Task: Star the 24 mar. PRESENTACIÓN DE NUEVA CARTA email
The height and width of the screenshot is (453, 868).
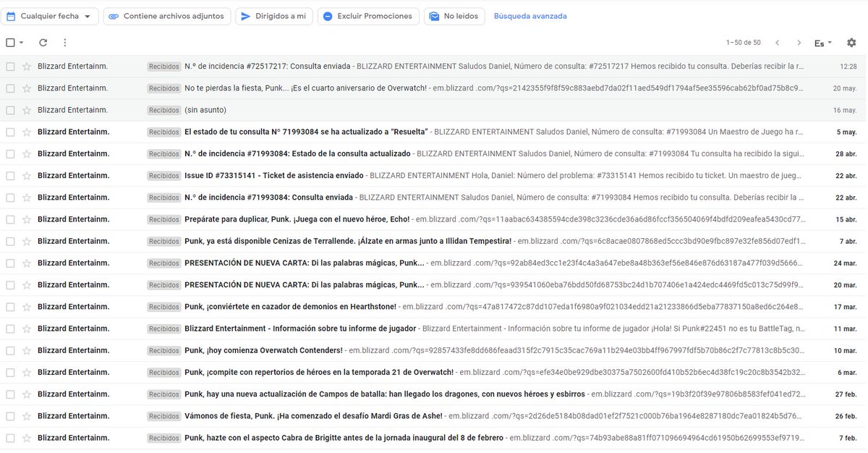Action: click(x=27, y=263)
